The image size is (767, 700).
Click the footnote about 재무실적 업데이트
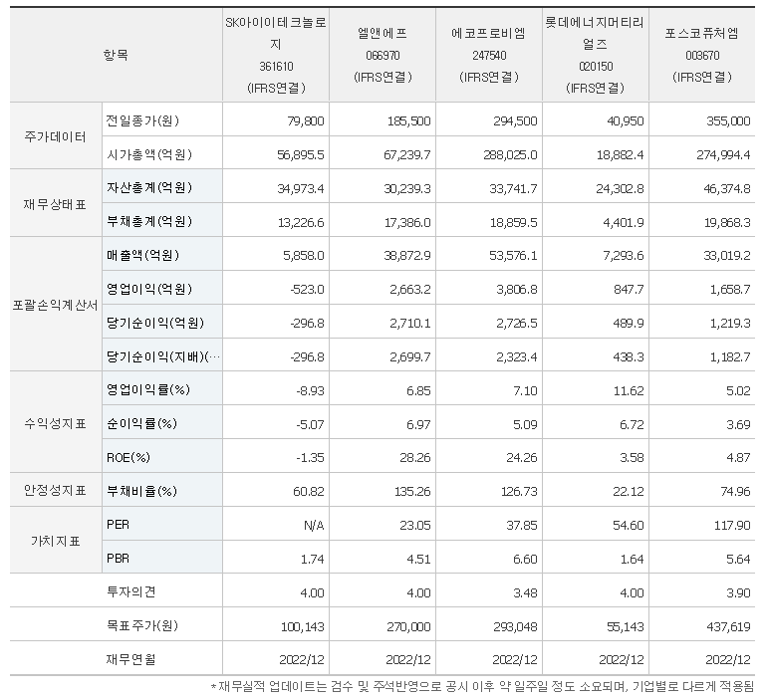coord(482,687)
